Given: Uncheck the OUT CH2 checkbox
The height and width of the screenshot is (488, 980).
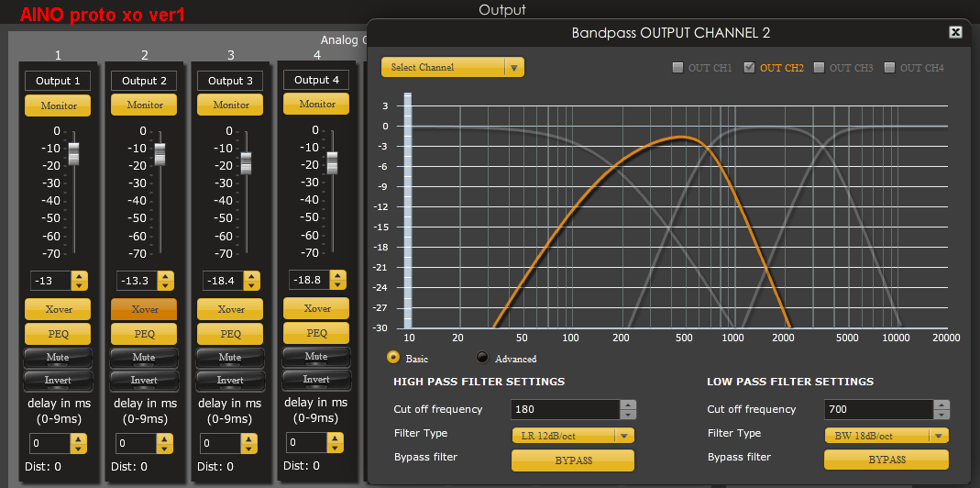Looking at the screenshot, I should click(x=749, y=68).
